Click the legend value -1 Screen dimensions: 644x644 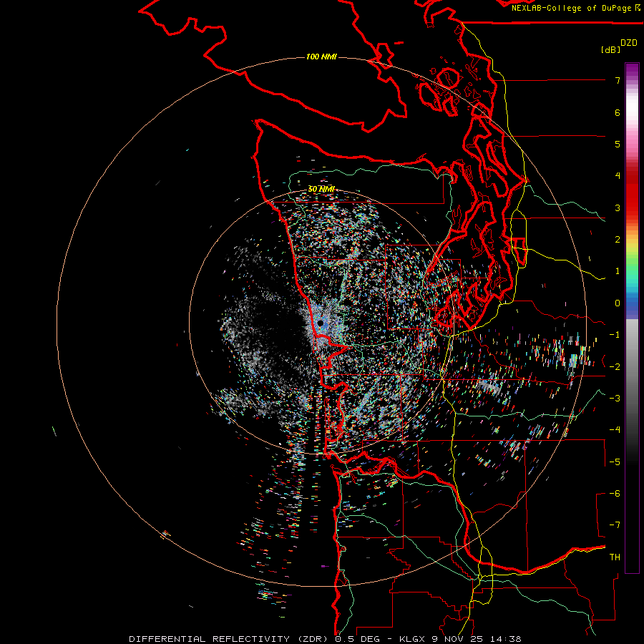[x=615, y=335]
